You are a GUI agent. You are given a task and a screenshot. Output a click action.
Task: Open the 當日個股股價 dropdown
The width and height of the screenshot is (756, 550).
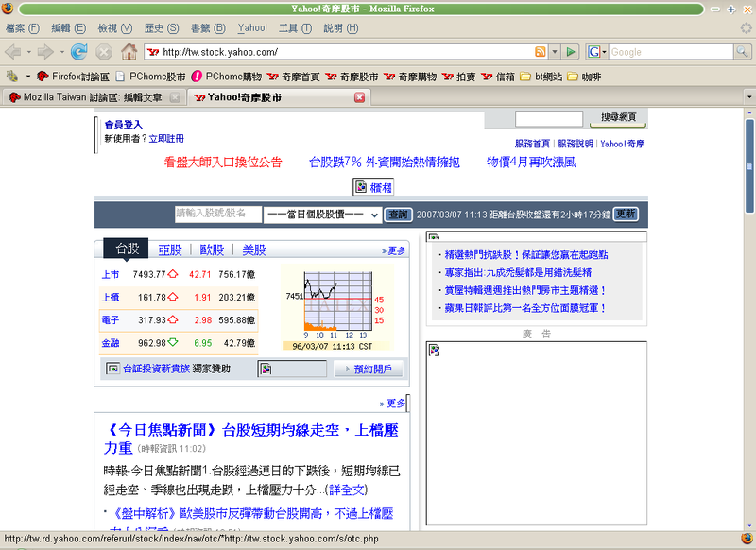point(322,215)
